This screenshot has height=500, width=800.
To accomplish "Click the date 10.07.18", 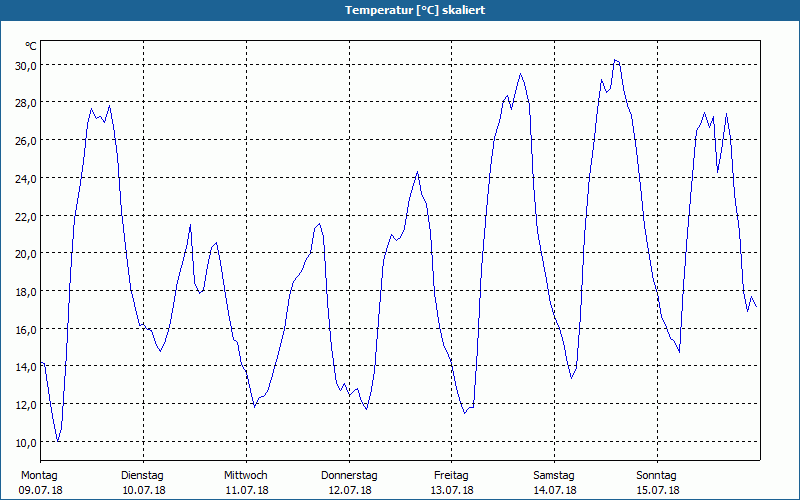I will tap(144, 491).
